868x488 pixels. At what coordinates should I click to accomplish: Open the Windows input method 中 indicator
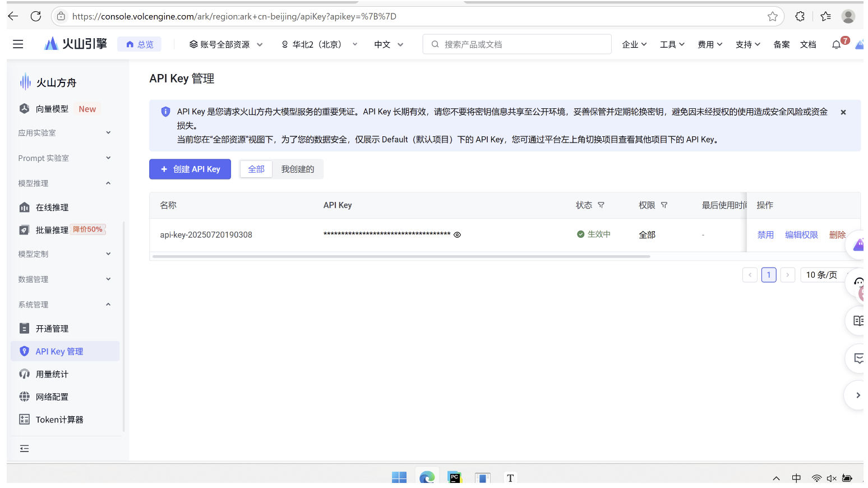point(796,478)
